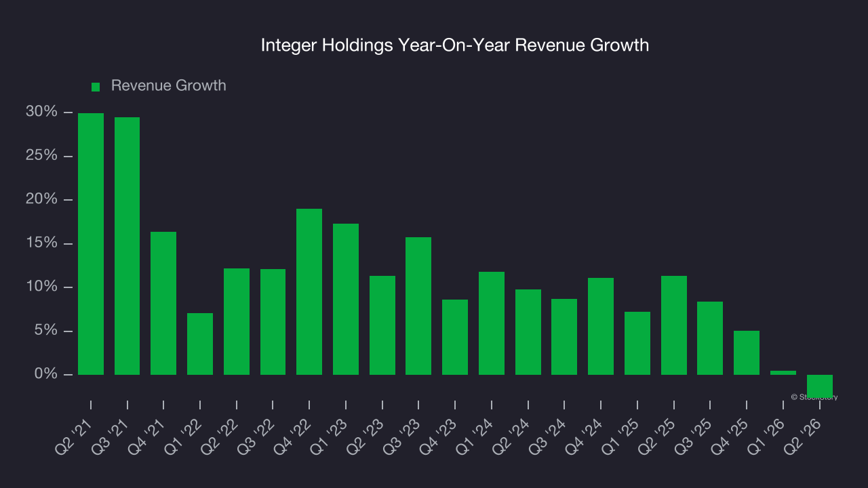Click the '10%' y-axis label
The width and height of the screenshot is (868, 488).
[x=42, y=287]
